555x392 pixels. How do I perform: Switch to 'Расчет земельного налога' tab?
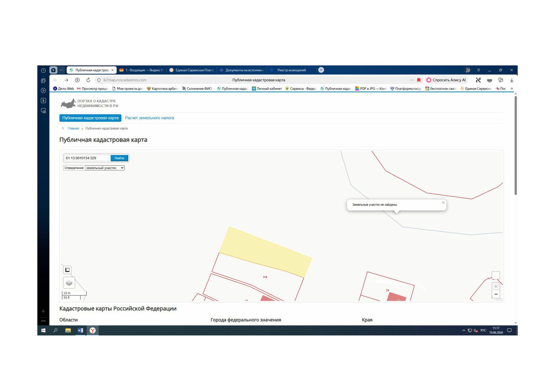click(149, 118)
